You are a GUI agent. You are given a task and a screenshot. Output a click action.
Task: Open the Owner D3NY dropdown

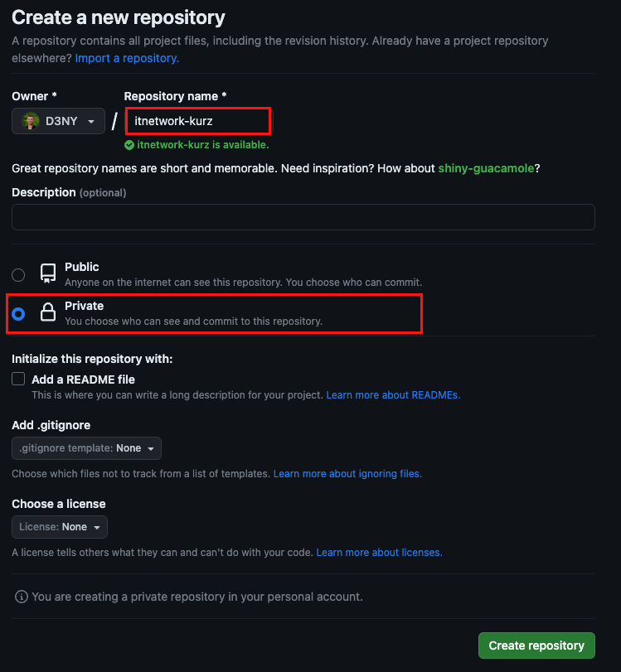pos(58,121)
